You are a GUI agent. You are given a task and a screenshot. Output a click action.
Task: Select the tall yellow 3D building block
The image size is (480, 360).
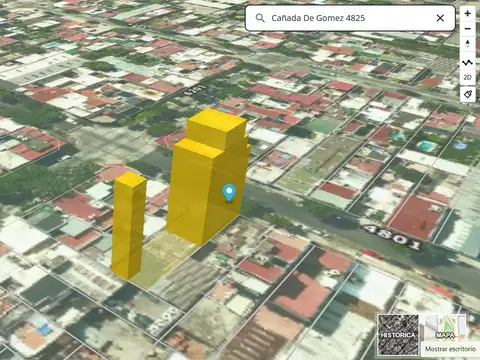[x=207, y=177]
